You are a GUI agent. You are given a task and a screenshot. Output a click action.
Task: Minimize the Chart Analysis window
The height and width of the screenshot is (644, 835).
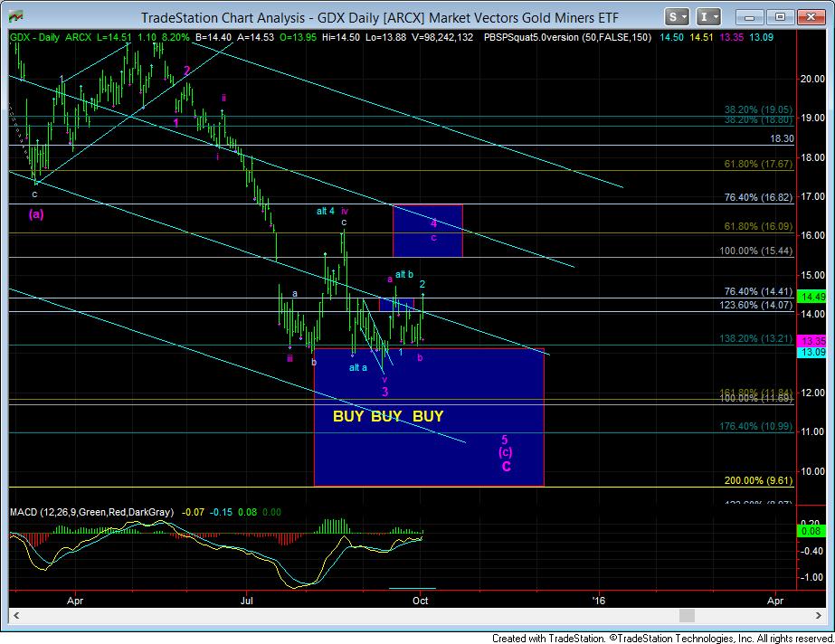[x=750, y=17]
